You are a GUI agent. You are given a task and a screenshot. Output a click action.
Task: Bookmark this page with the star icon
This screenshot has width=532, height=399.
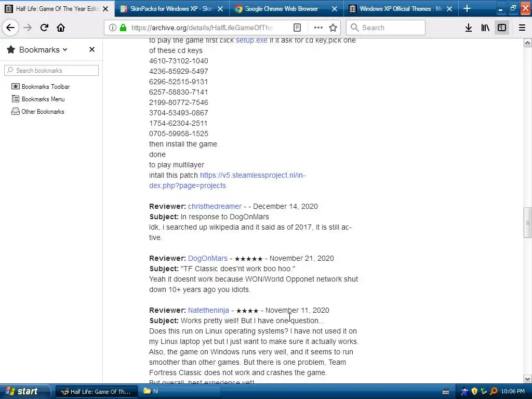point(333,28)
